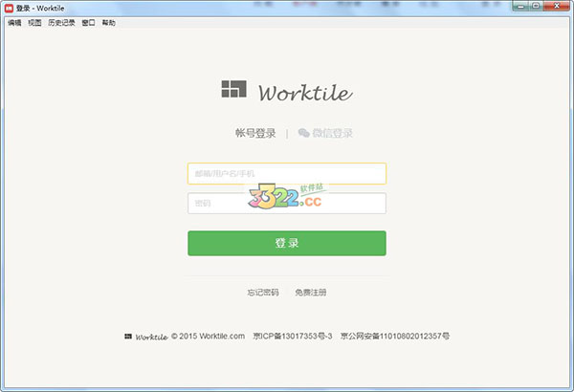Viewport: 574px width, 392px height.
Task: Maximize the Worktile window
Action: tap(537, 6)
